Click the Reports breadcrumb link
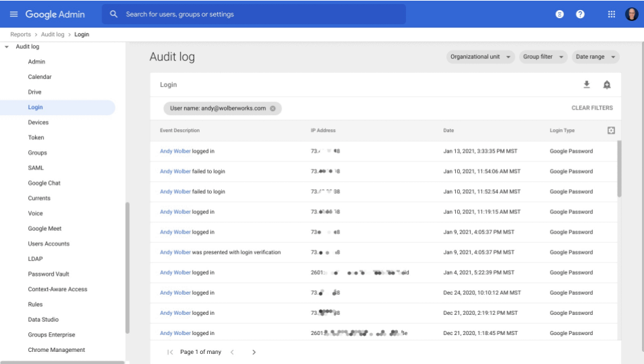The height and width of the screenshot is (364, 644). (x=20, y=34)
